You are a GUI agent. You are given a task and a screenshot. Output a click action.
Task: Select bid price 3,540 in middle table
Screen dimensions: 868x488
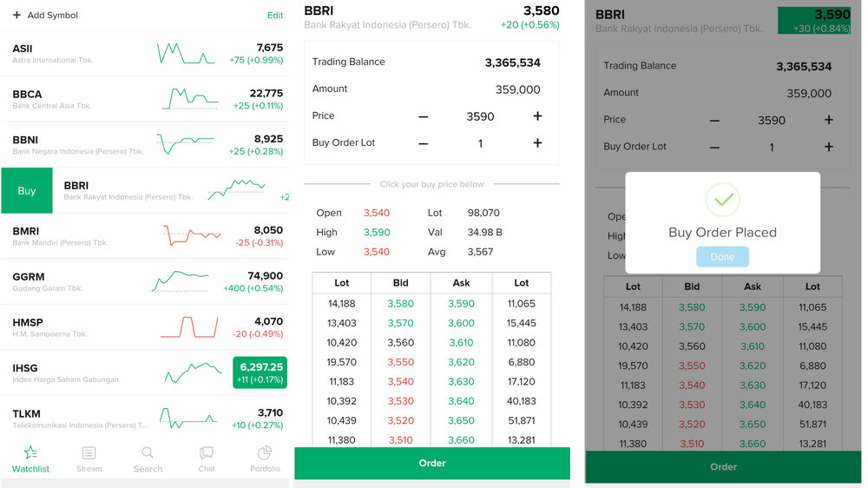(401, 381)
